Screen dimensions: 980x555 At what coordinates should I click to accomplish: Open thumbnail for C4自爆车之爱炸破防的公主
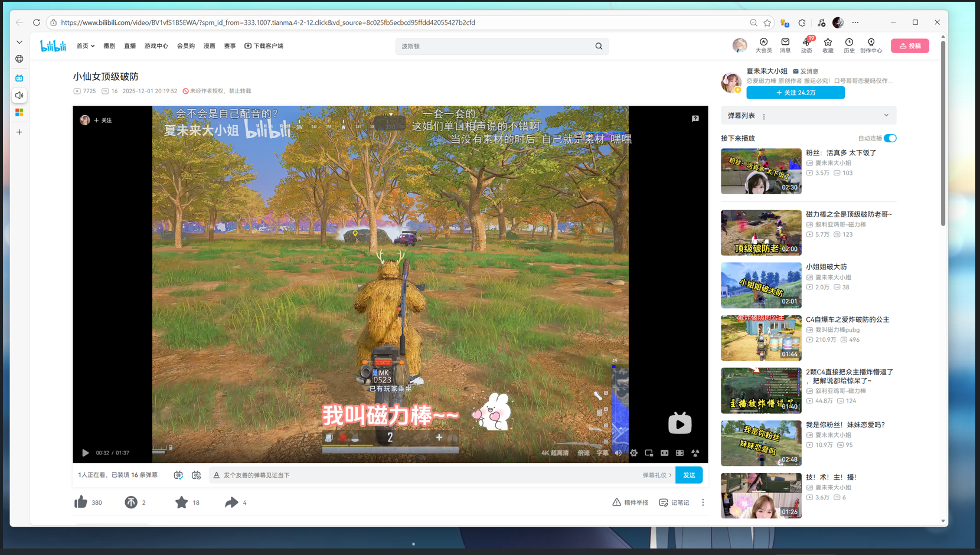tap(761, 338)
